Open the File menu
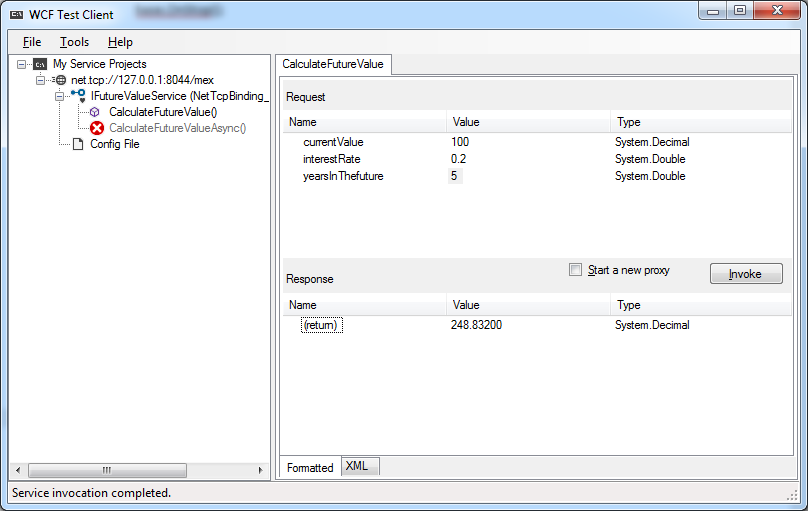The width and height of the screenshot is (808, 511). tap(32, 42)
